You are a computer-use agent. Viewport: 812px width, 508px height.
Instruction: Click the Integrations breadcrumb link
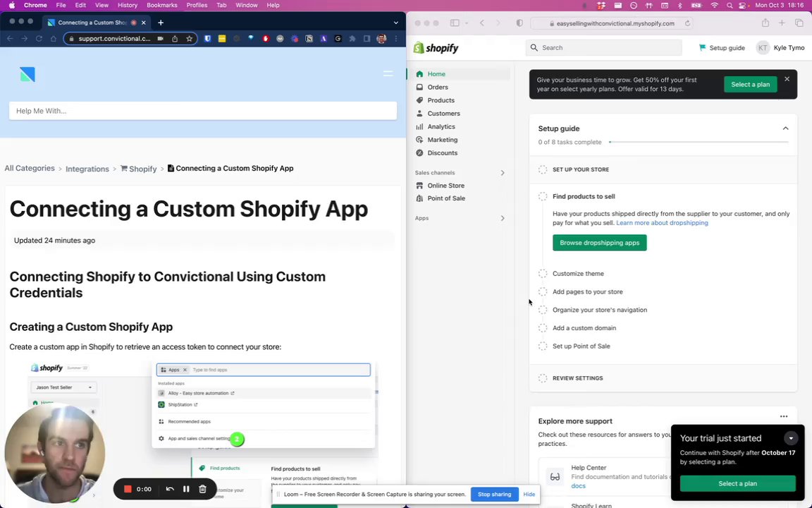(x=87, y=169)
